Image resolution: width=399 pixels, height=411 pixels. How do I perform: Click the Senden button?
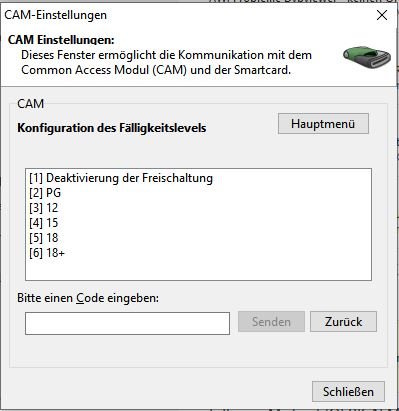click(x=271, y=322)
